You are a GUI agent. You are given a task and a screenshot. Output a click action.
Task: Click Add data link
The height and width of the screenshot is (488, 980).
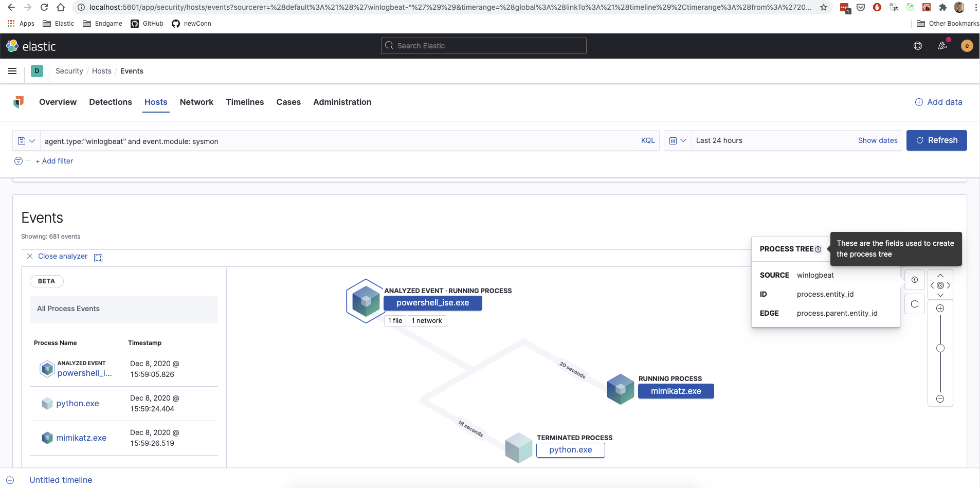[939, 102]
